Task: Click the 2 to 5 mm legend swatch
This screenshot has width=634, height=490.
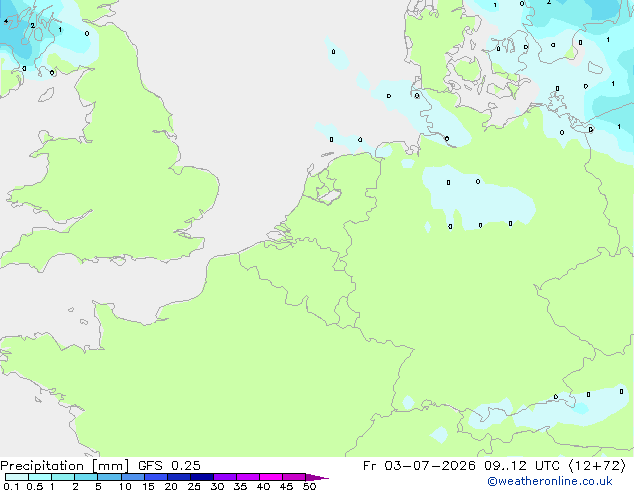Action: pyautogui.click(x=86, y=477)
